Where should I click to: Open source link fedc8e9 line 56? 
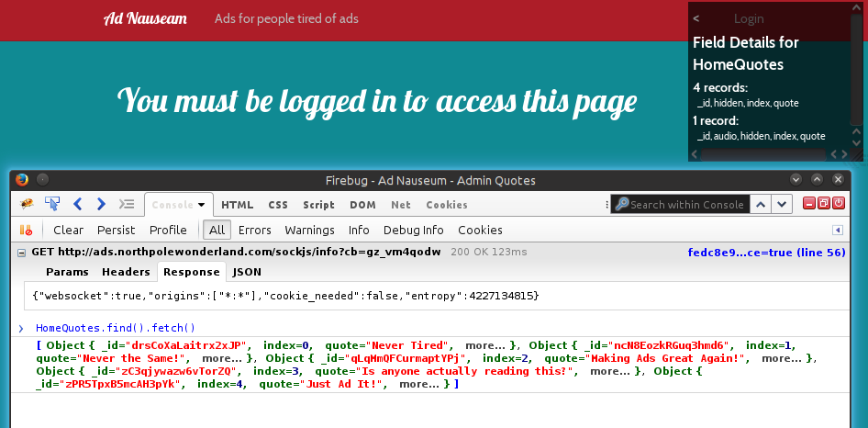coord(766,252)
